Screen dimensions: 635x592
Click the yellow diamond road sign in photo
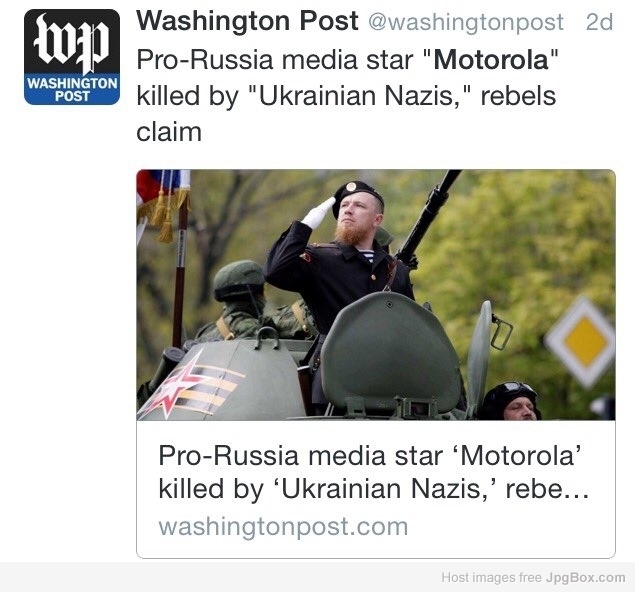point(584,341)
